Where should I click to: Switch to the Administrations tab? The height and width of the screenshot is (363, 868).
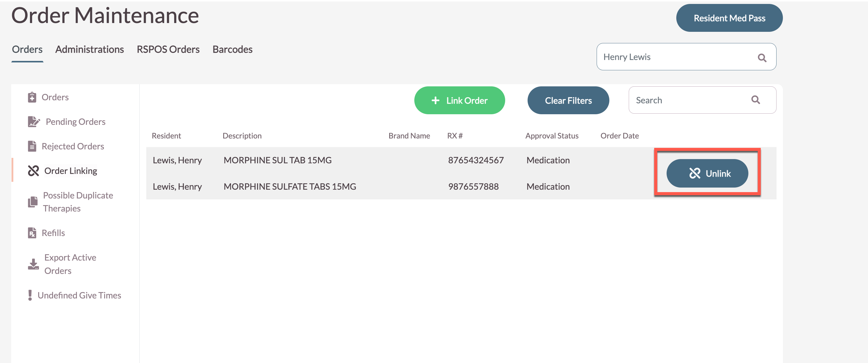point(89,50)
